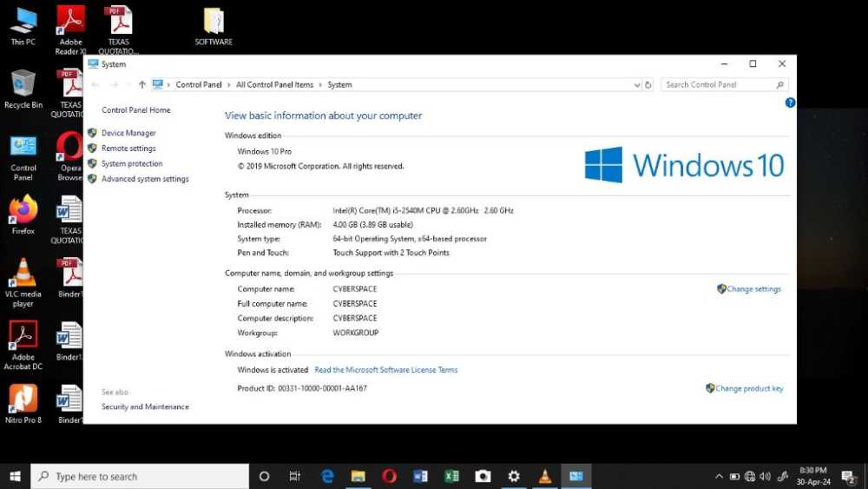Expand breadcrumb chevron after All Control Panel Items
The height and width of the screenshot is (489, 868).
[x=320, y=85]
